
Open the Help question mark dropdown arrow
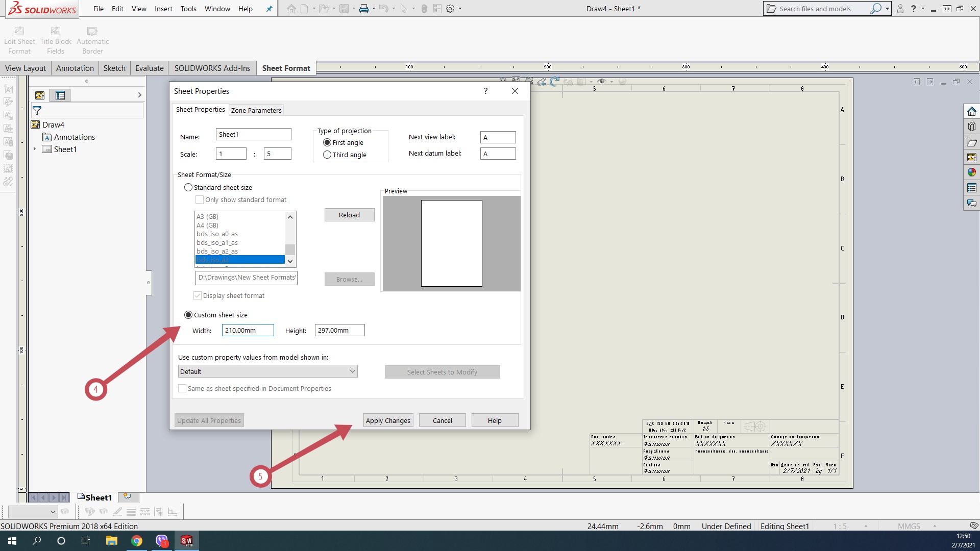[923, 9]
